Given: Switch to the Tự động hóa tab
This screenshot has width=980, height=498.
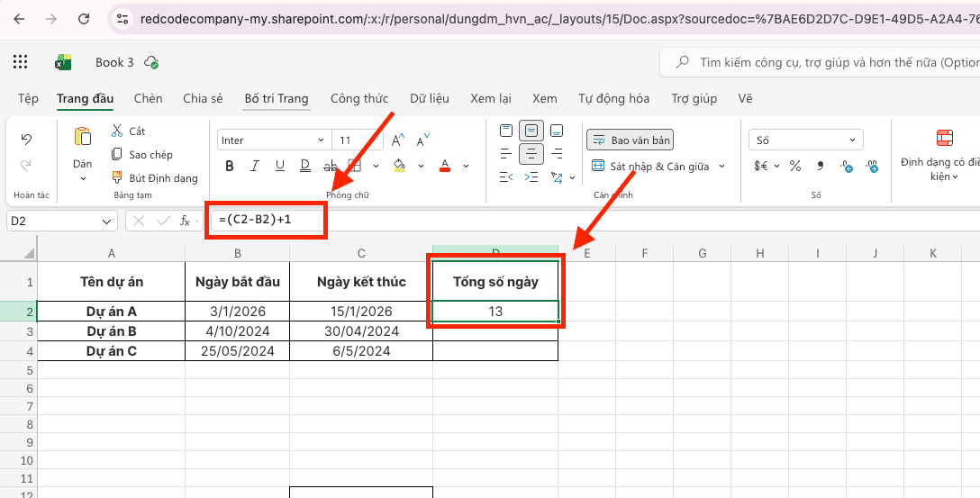Looking at the screenshot, I should 613,98.
